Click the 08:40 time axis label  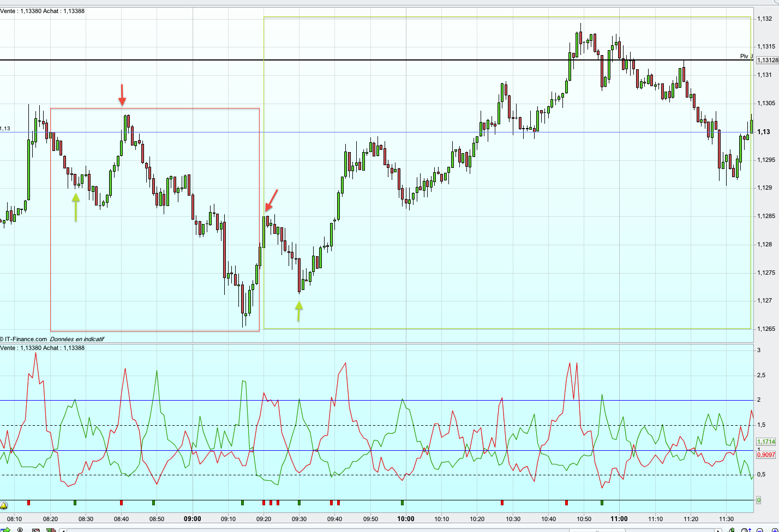121,519
